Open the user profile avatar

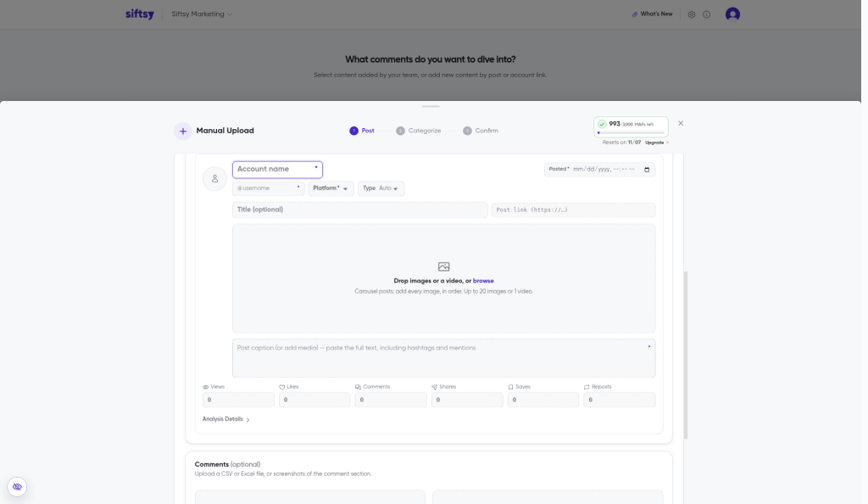coord(732,14)
